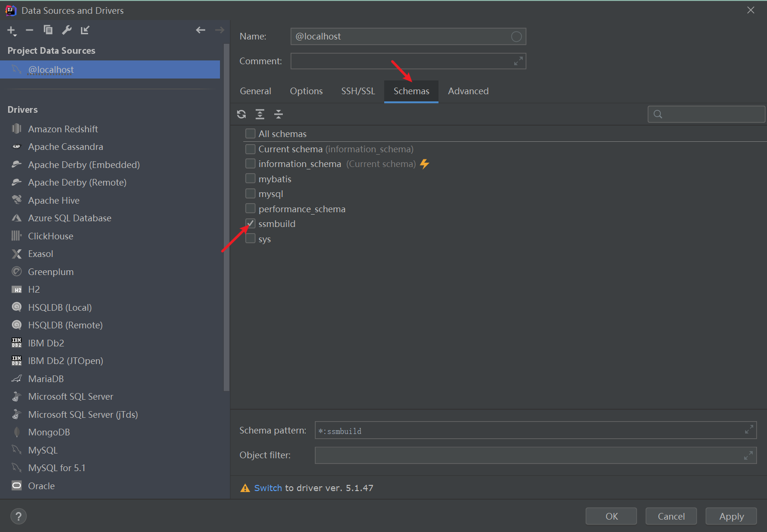Select HSQLDB (Remote) driver

(x=110, y=325)
